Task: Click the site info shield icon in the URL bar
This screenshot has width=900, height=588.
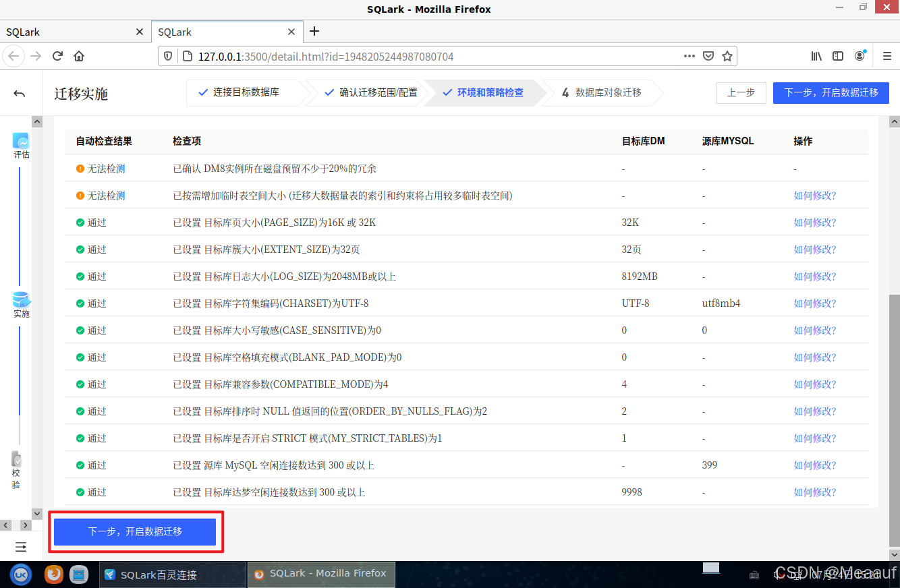Action: tap(169, 56)
